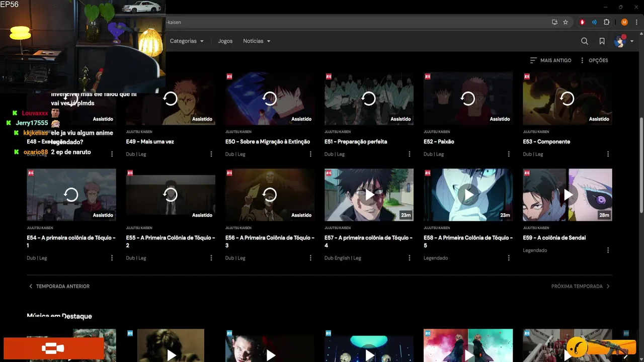Go to PRÓXIMA TEMPORADA
Image resolution: width=644 pixels, height=362 pixels.
[581, 287]
